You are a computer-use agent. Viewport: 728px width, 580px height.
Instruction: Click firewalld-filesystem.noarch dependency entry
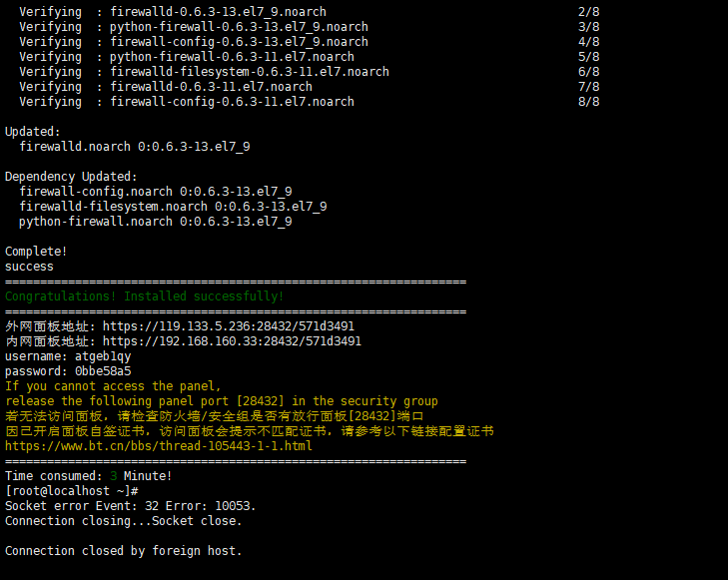173,207
